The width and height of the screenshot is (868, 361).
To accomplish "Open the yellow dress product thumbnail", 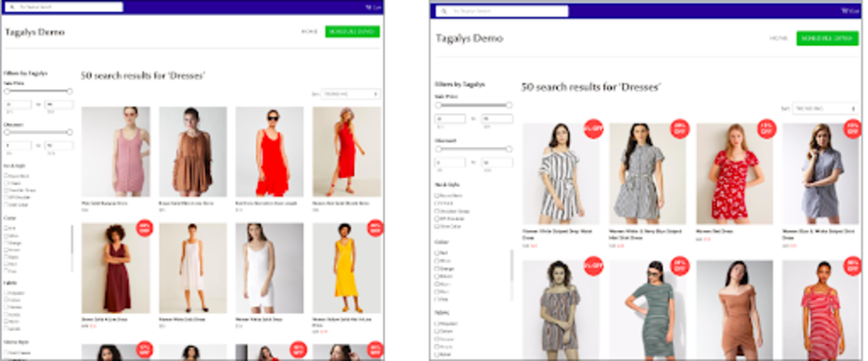I will coord(346,268).
